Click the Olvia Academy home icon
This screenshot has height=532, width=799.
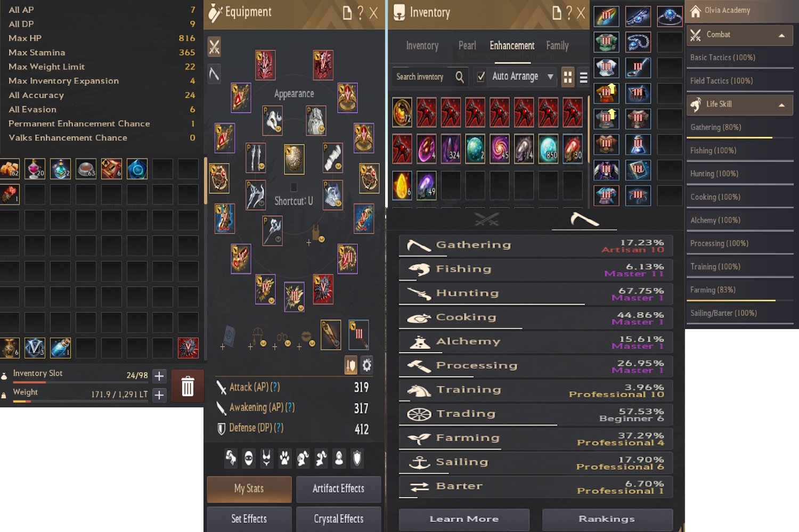pos(695,11)
